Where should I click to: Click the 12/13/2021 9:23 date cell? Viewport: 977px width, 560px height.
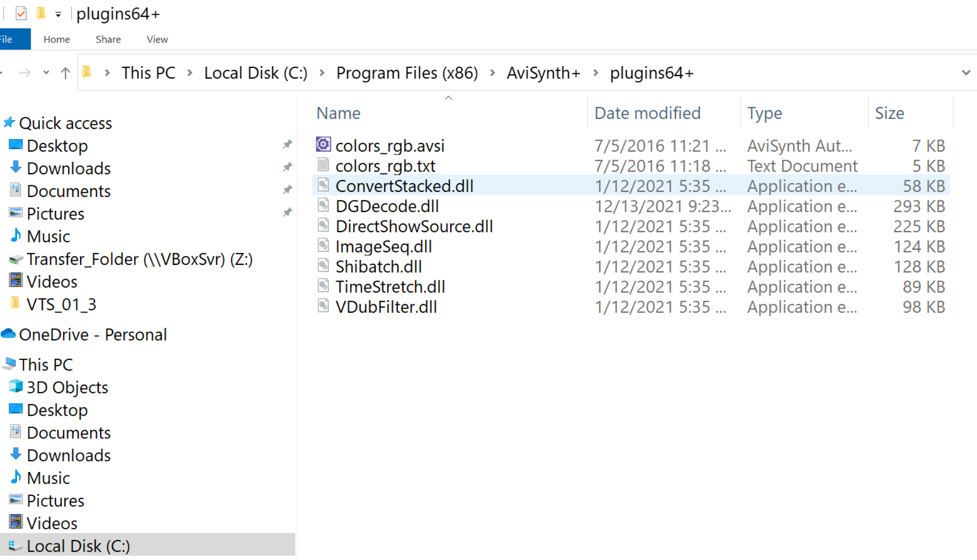[x=663, y=206]
